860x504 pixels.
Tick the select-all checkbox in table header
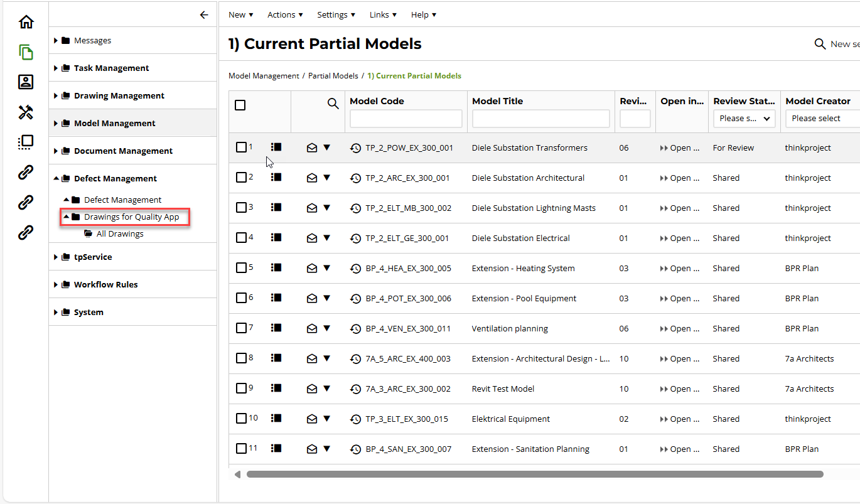(240, 105)
